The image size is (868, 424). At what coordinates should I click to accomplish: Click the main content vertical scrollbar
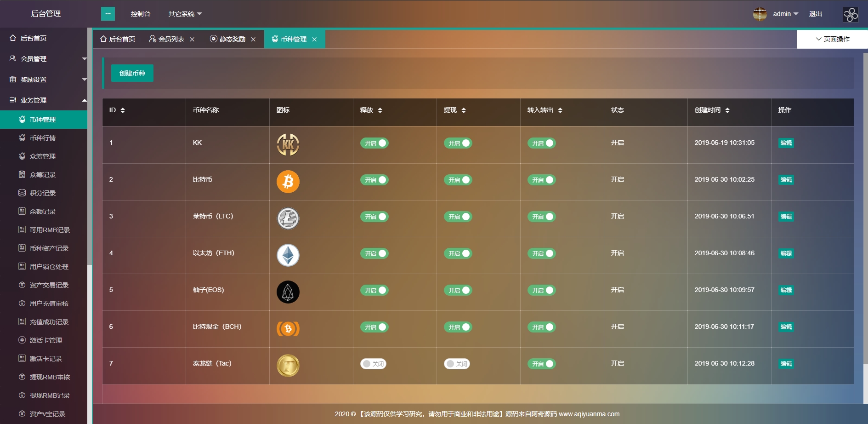pos(866,208)
